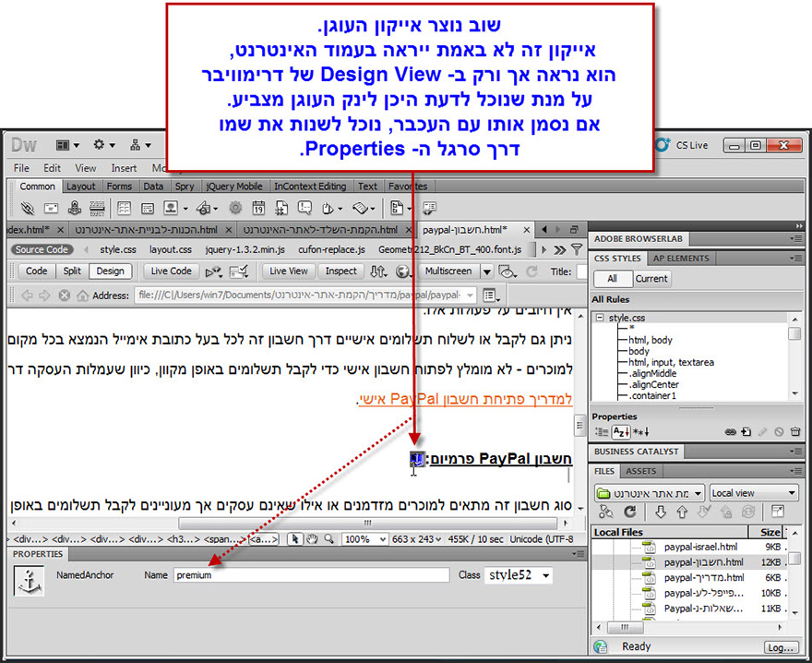
Task: Open the Insert menu
Action: point(124,168)
